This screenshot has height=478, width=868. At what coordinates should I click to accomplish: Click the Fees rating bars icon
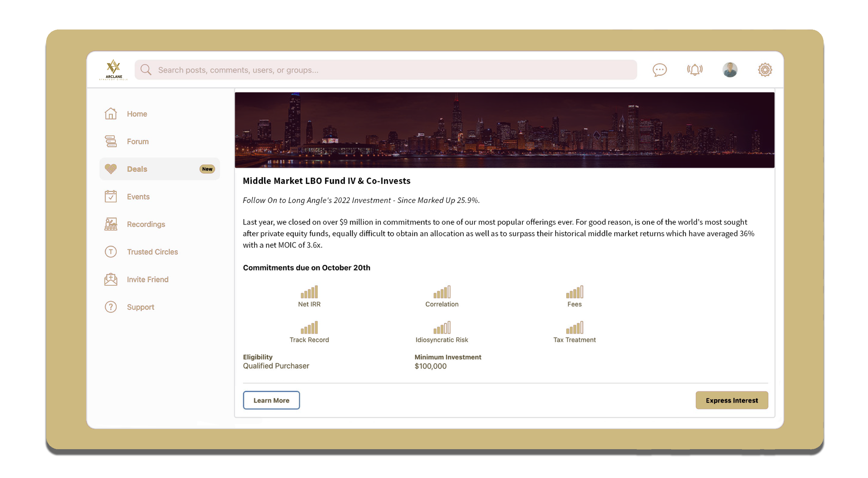574,292
